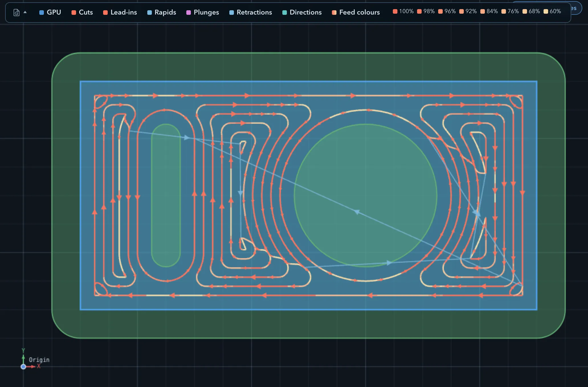Hide the Lead-ins layer
The height and width of the screenshot is (387, 588).
(120, 12)
